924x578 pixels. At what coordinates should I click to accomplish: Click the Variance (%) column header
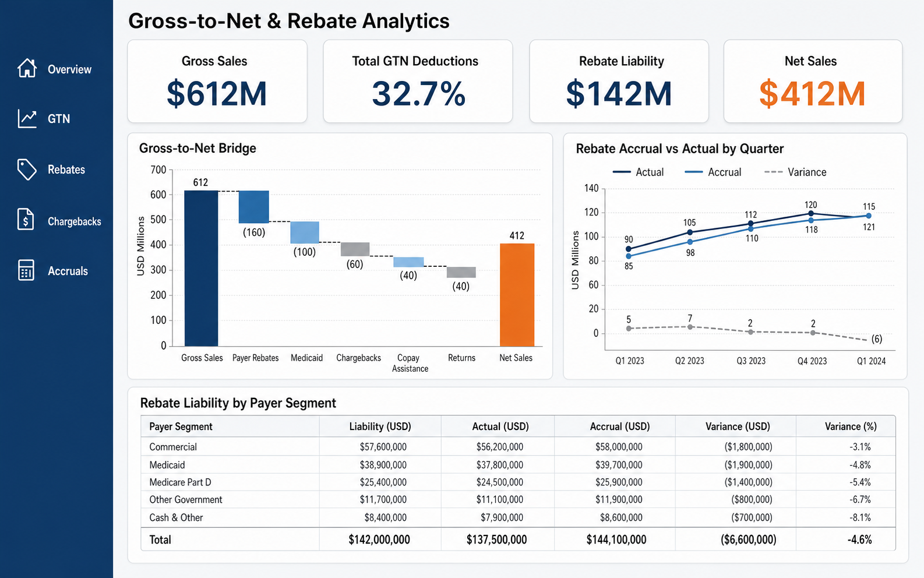click(x=851, y=427)
